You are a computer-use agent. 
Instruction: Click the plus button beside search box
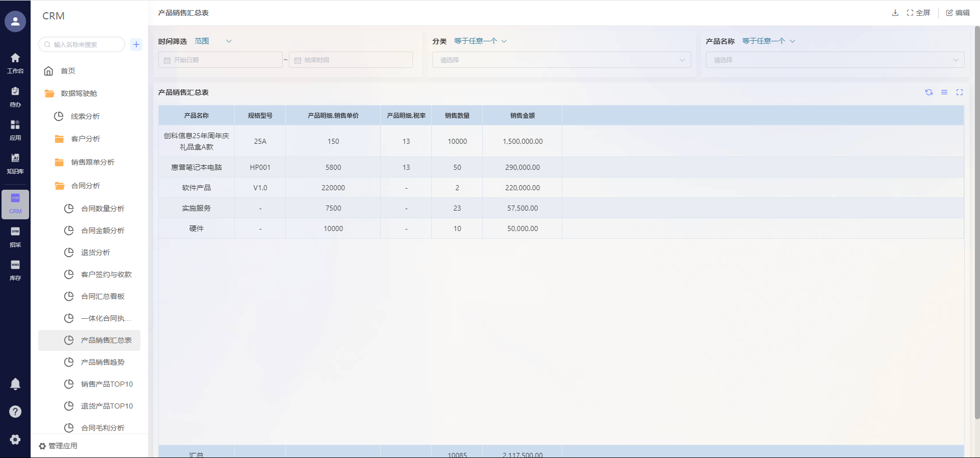136,44
